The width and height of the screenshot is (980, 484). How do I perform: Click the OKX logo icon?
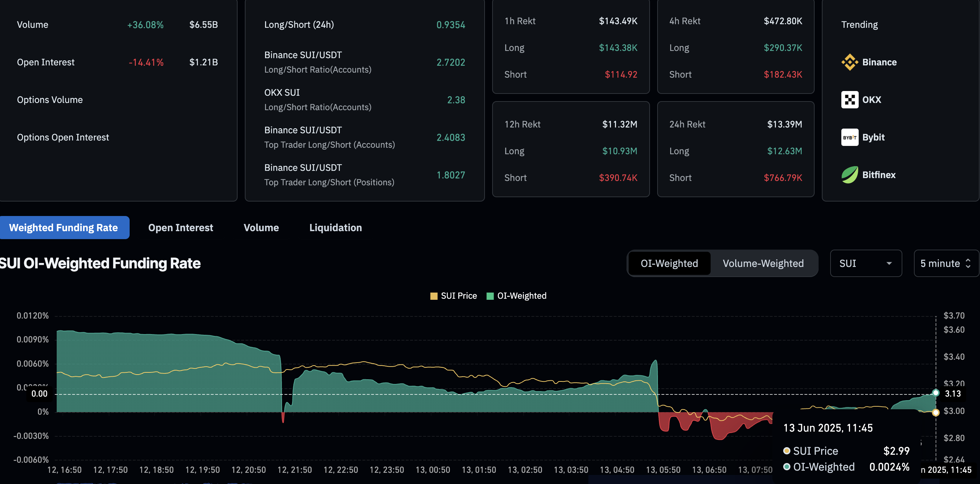(x=849, y=100)
